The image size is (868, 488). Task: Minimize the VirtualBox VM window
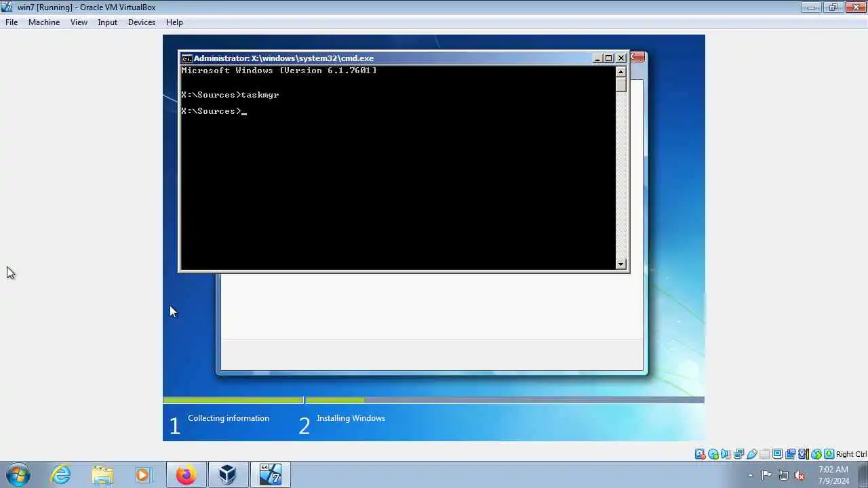(811, 7)
